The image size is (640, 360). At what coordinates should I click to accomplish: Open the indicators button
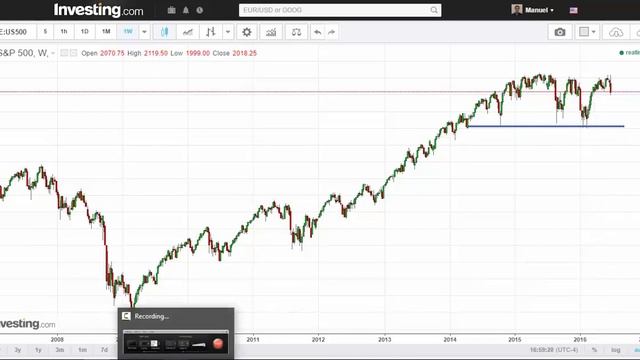tap(271, 32)
